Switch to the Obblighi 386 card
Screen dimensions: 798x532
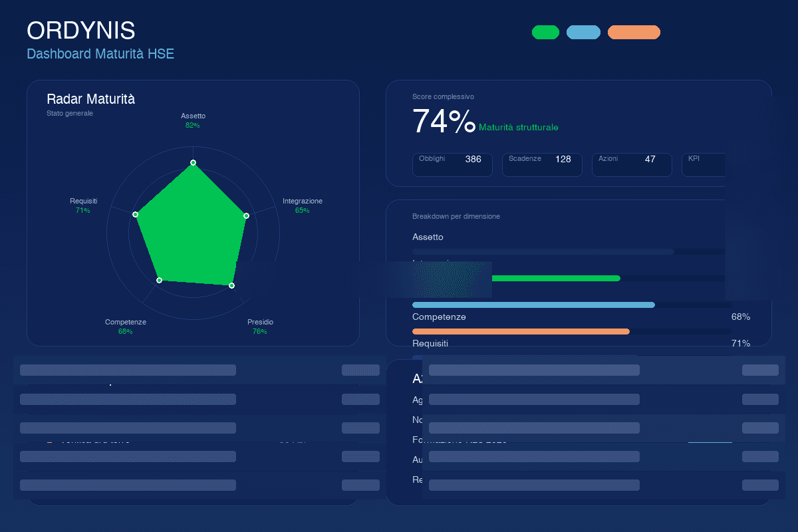pyautogui.click(x=452, y=164)
